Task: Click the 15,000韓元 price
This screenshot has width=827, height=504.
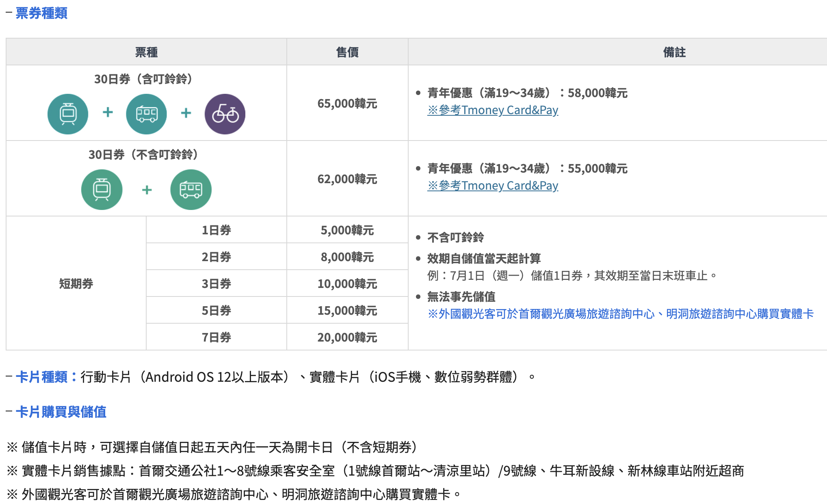Action: tap(347, 311)
